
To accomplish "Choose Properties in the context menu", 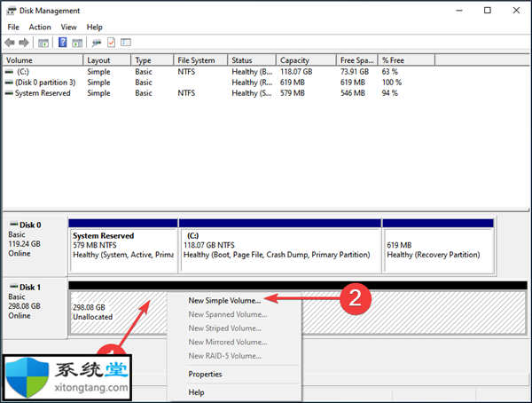I will (205, 374).
